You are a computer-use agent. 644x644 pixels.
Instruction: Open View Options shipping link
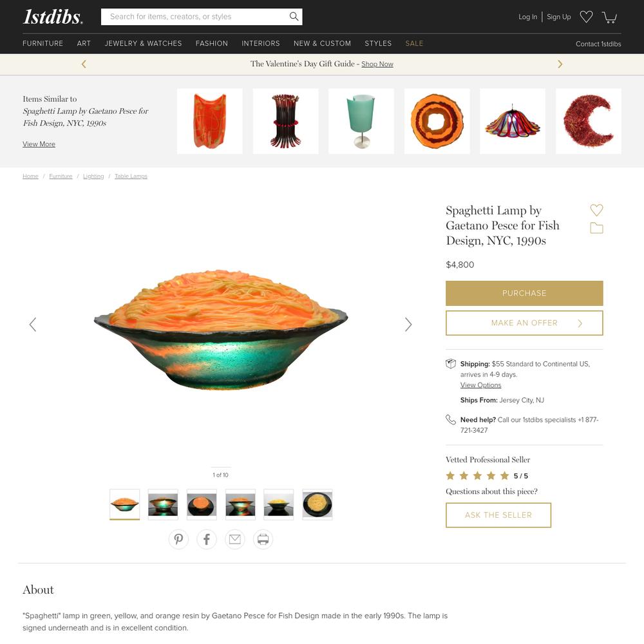click(x=480, y=385)
